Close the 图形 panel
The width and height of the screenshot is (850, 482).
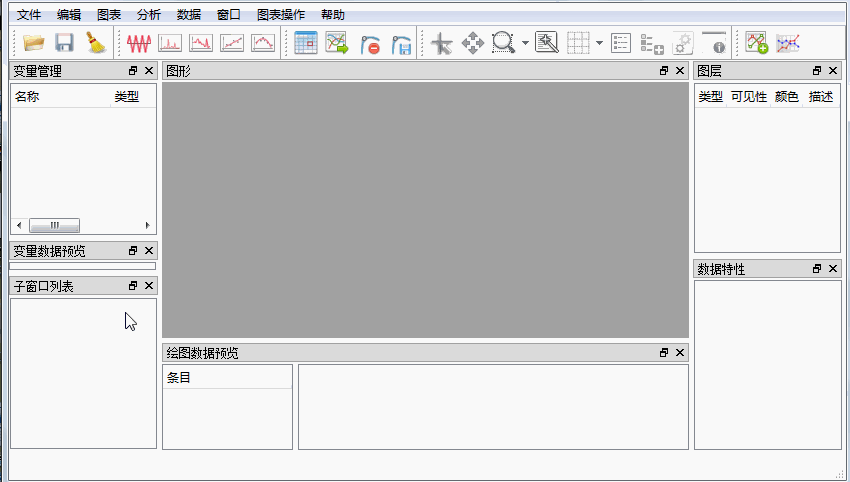680,70
